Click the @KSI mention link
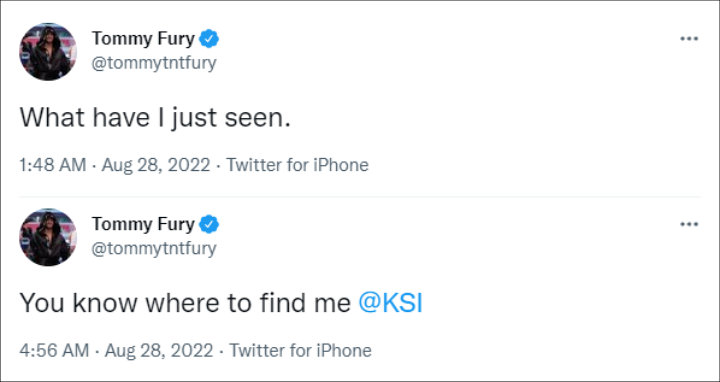 pos(390,303)
